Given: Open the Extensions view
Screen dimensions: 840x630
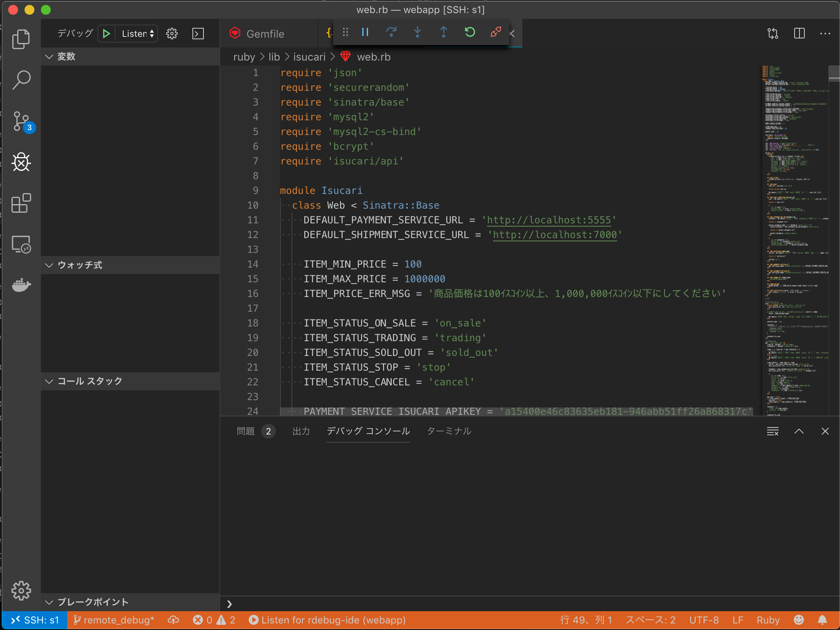Looking at the screenshot, I should click(21, 203).
